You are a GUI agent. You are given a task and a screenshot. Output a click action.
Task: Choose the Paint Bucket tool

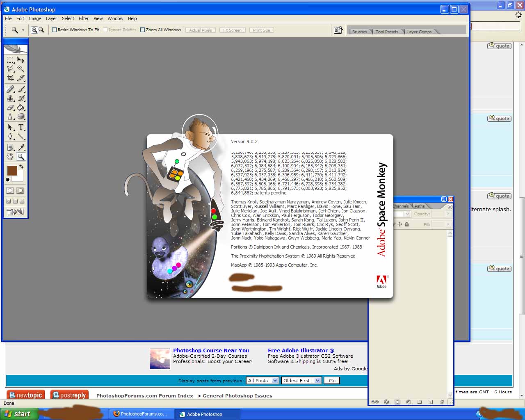pos(21,107)
